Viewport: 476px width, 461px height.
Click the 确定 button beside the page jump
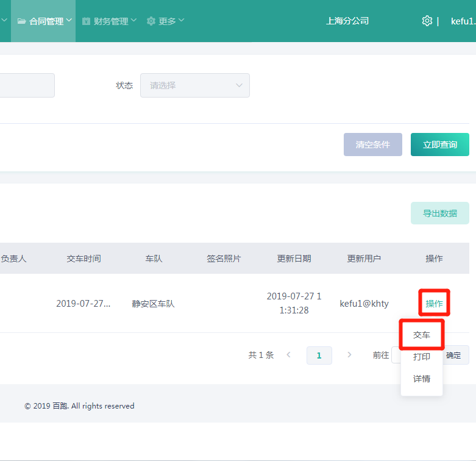[x=453, y=355]
